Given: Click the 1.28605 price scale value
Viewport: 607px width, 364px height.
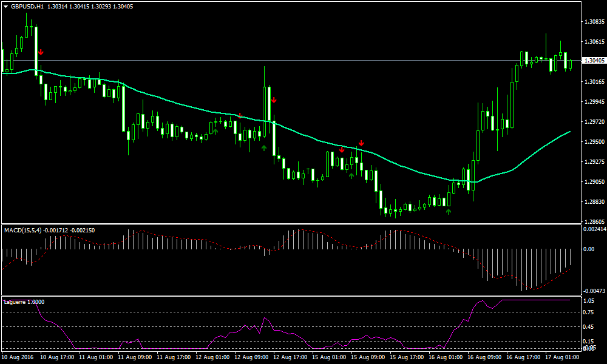Looking at the screenshot, I should [593, 222].
